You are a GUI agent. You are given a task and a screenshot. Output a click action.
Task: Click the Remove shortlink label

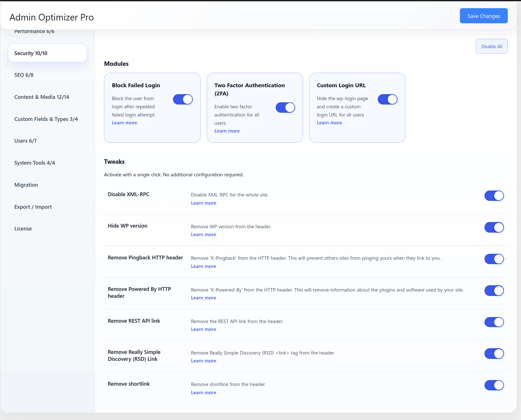(x=129, y=384)
